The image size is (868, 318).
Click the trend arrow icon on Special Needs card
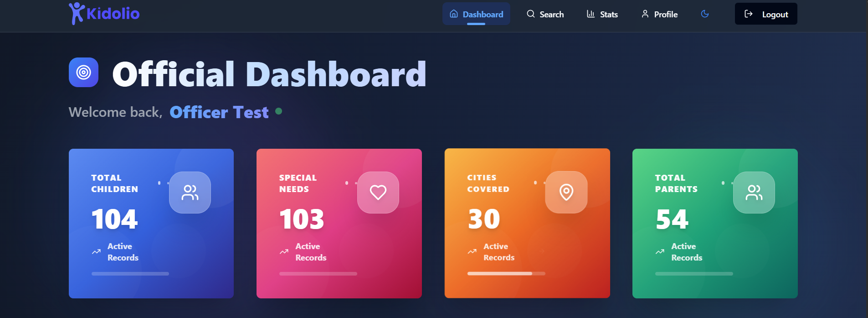pos(284,252)
